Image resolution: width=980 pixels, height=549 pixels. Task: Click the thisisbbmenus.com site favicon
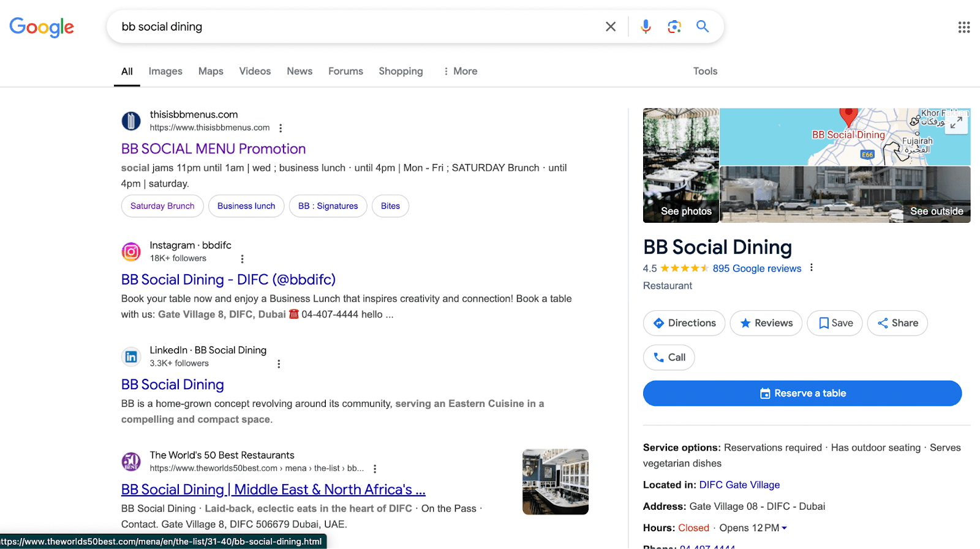131,121
